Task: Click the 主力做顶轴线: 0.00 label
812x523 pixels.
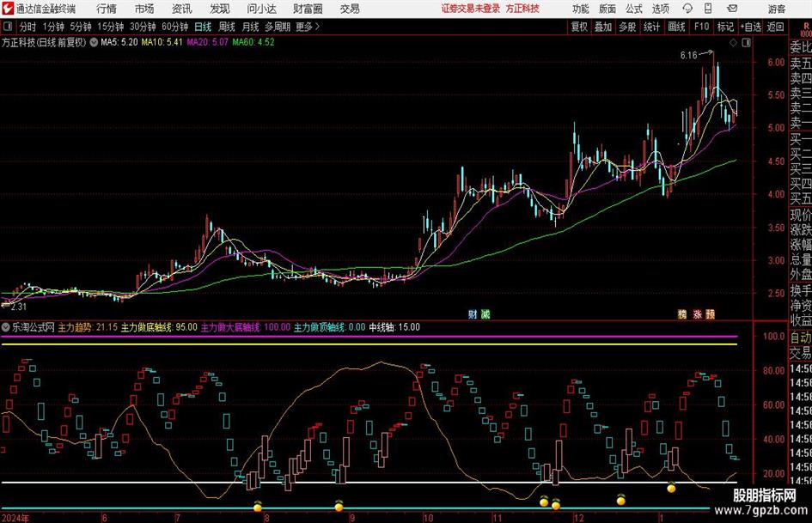Action: pos(330,327)
